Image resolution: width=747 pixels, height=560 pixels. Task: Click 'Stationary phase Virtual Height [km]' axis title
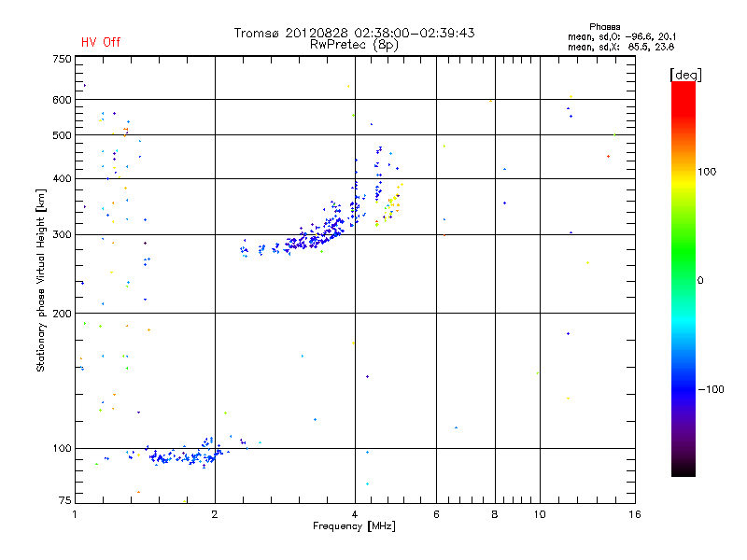click(41, 281)
